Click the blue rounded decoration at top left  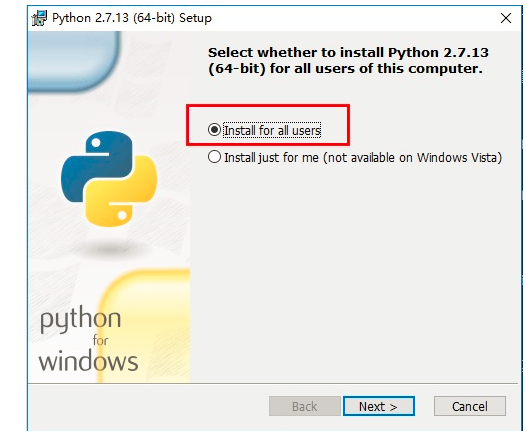click(72, 61)
